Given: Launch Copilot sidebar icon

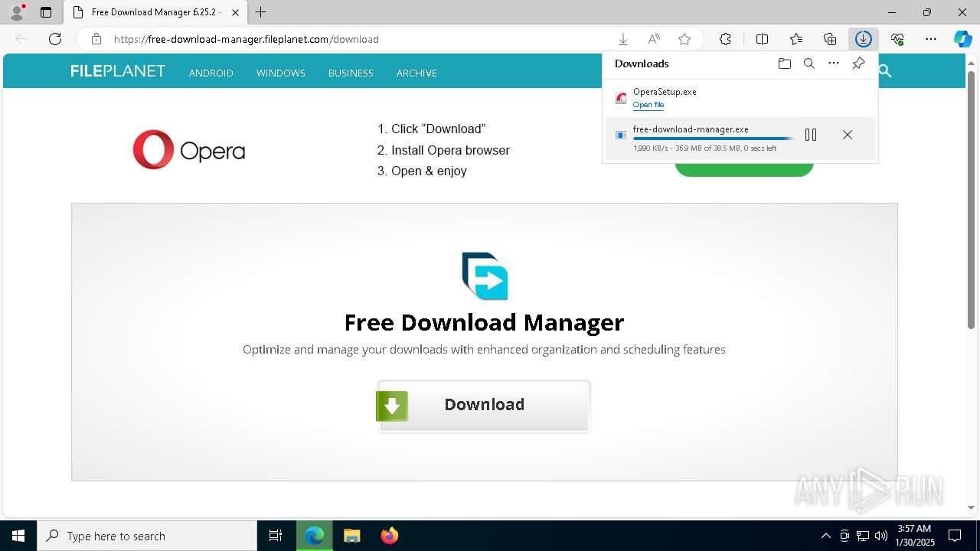Looking at the screenshot, I should click(963, 39).
